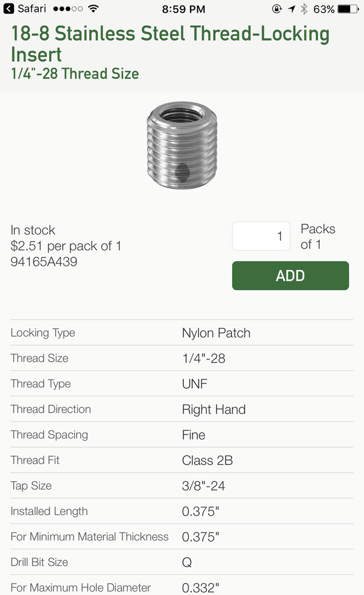The width and height of the screenshot is (364, 595).
Task: Tap the Bluetooth icon in status bar
Action: pyautogui.click(x=304, y=9)
